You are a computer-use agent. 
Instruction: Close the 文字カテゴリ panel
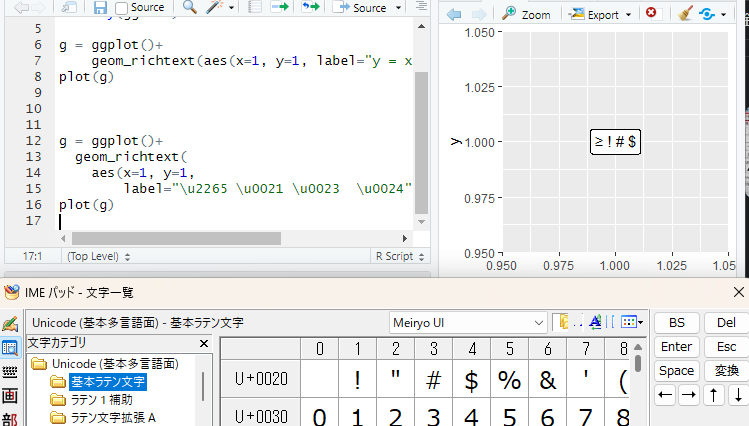coord(204,343)
